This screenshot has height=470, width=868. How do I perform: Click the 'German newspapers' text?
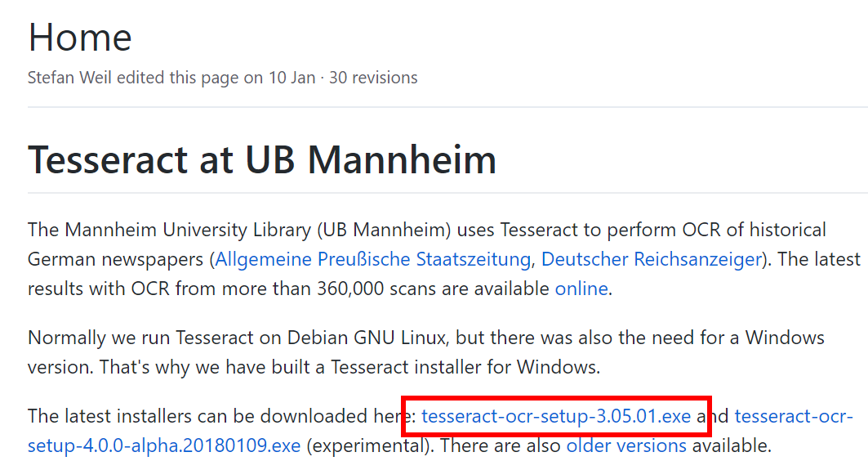point(116,259)
